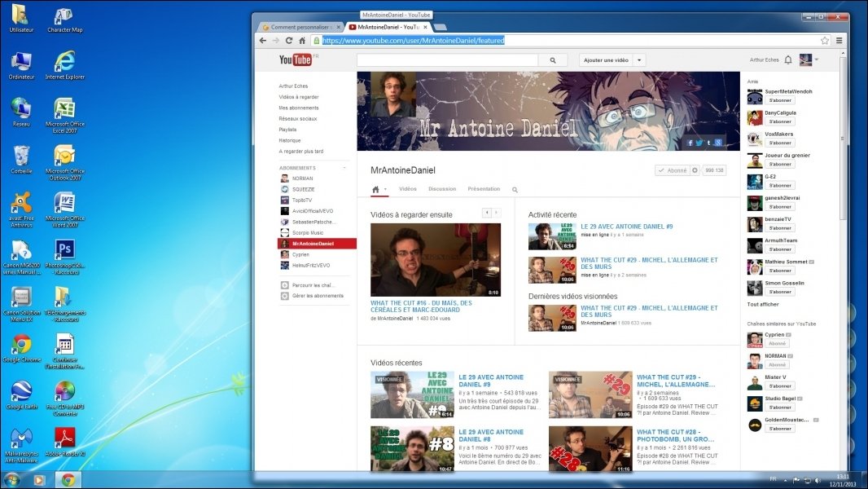Open the Internet Explorer desktop shortcut

pos(65,65)
